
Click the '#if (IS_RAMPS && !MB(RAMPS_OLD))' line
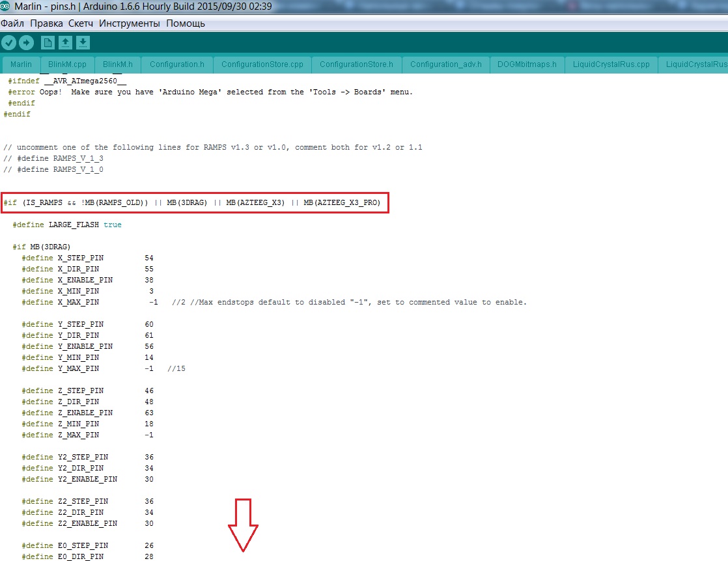tap(192, 203)
